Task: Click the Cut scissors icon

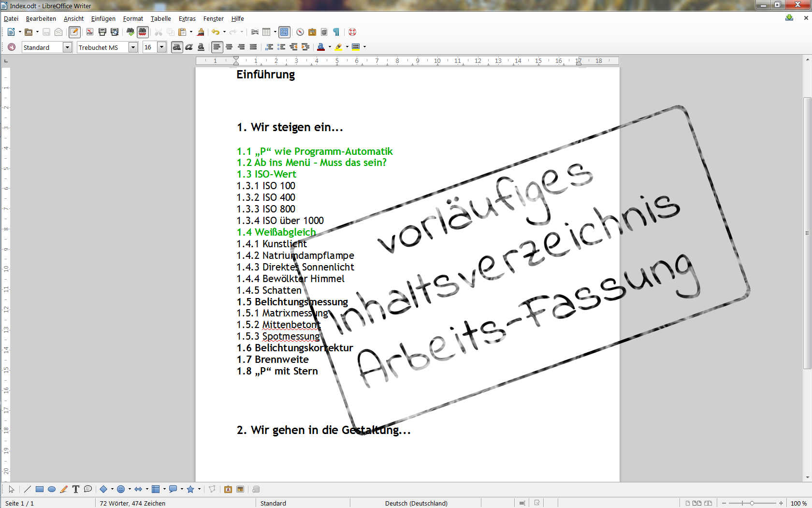Action: pyautogui.click(x=159, y=32)
